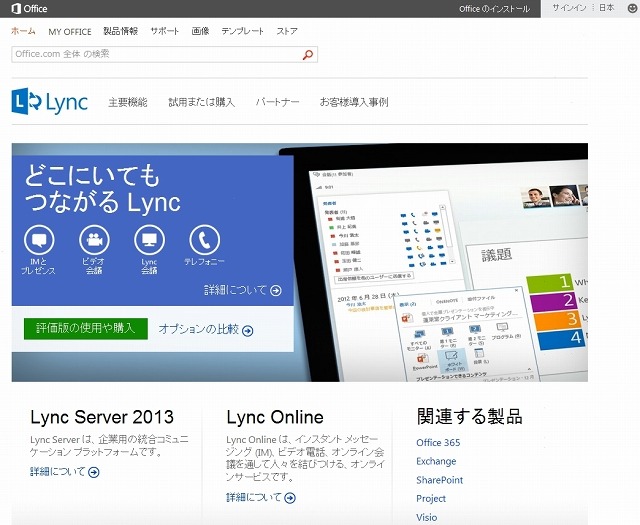Click the arrow icon under Lync Online

click(290, 498)
